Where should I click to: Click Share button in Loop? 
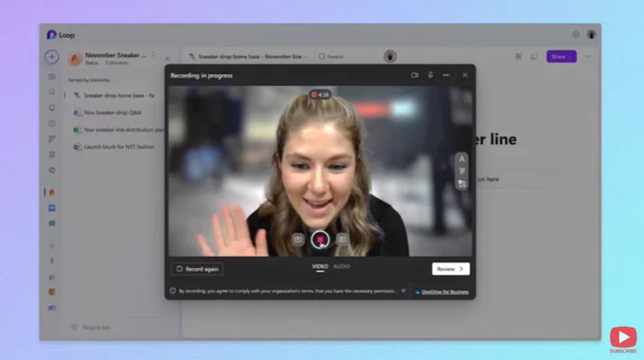click(561, 57)
